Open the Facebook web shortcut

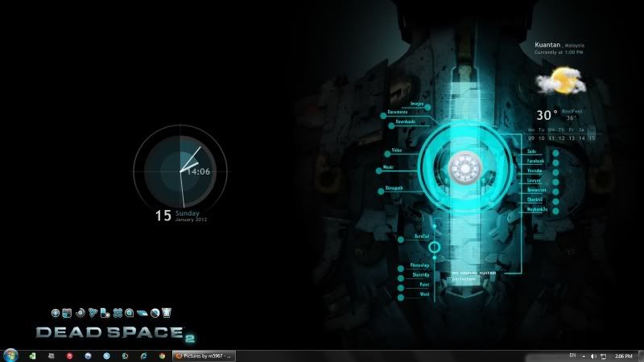pyautogui.click(x=535, y=162)
